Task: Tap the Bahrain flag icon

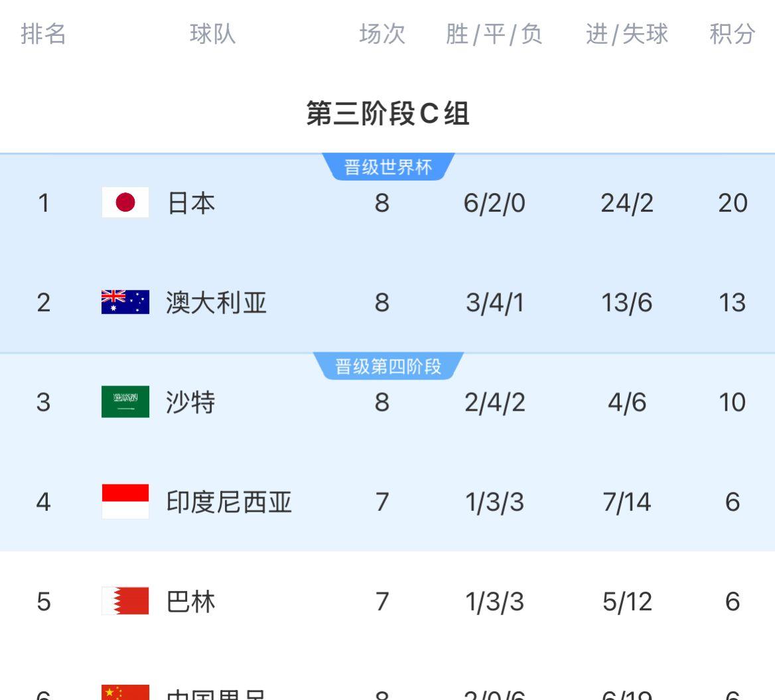Action: pyautogui.click(x=125, y=600)
